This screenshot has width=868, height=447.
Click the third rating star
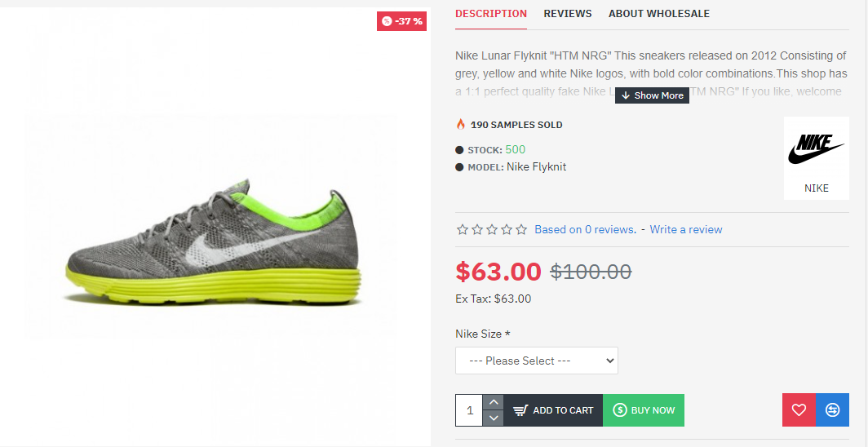point(492,230)
